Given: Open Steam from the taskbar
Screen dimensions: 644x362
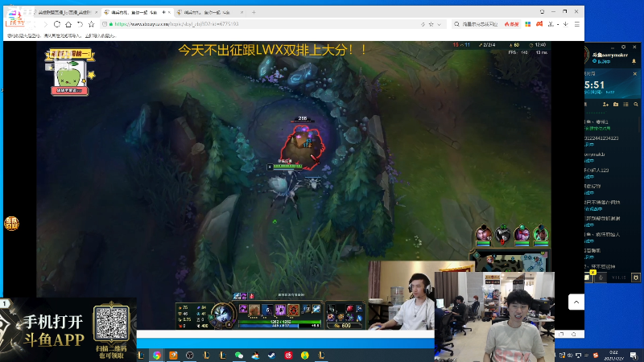Looking at the screenshot, I should pyautogui.click(x=271, y=355).
